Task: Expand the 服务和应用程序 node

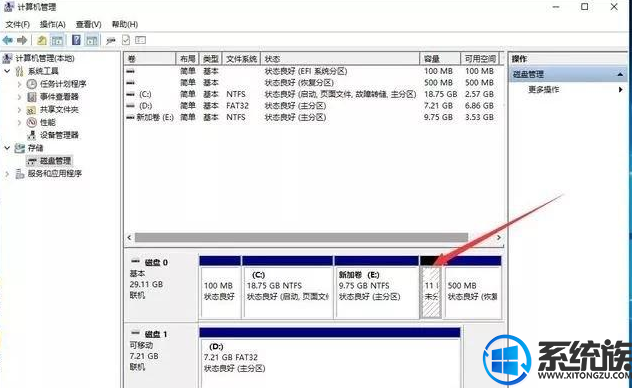Action: coord(7,174)
